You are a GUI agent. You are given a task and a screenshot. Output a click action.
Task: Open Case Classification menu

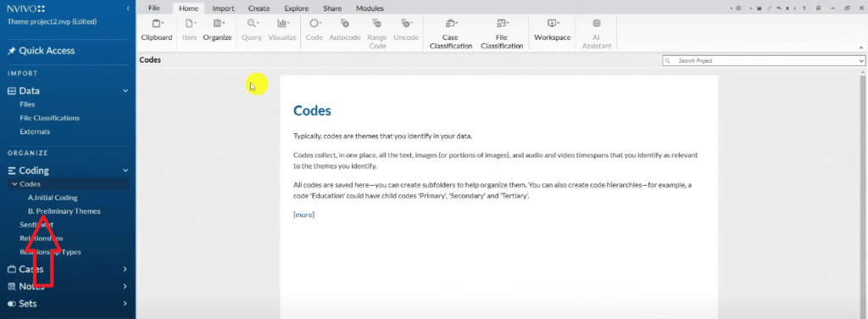(451, 34)
